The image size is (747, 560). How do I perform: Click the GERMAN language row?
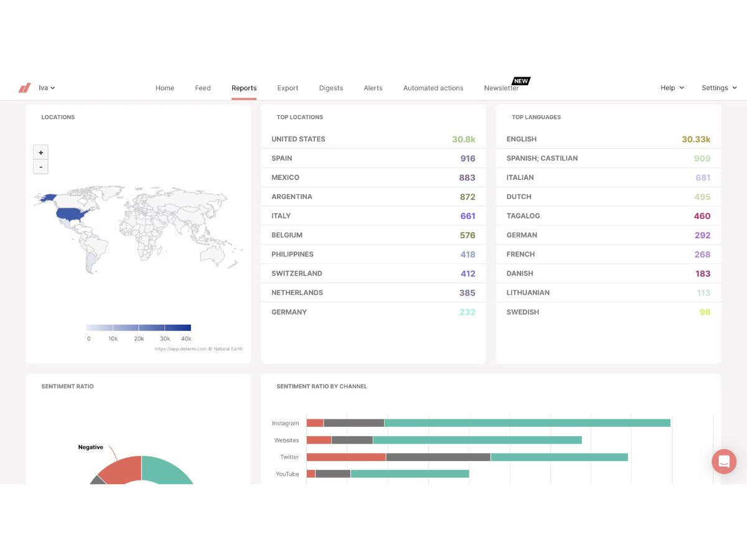[x=608, y=235]
